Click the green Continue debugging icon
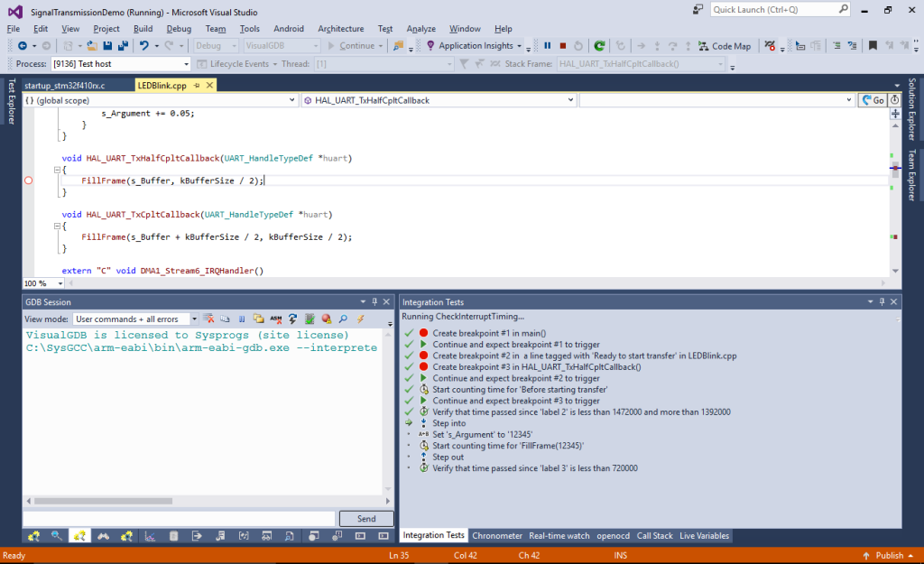Viewport: 924px width, 564px height. (597, 45)
